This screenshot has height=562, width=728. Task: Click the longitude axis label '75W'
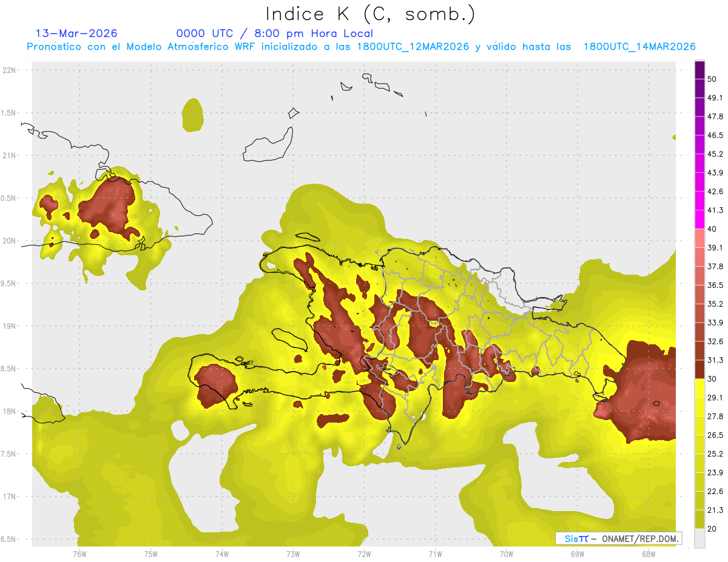pyautogui.click(x=150, y=554)
